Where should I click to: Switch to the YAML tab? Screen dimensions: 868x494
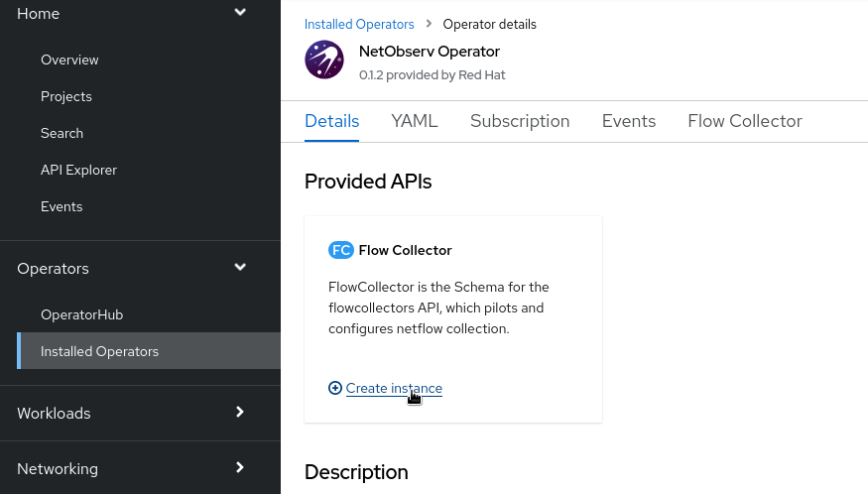coord(414,121)
